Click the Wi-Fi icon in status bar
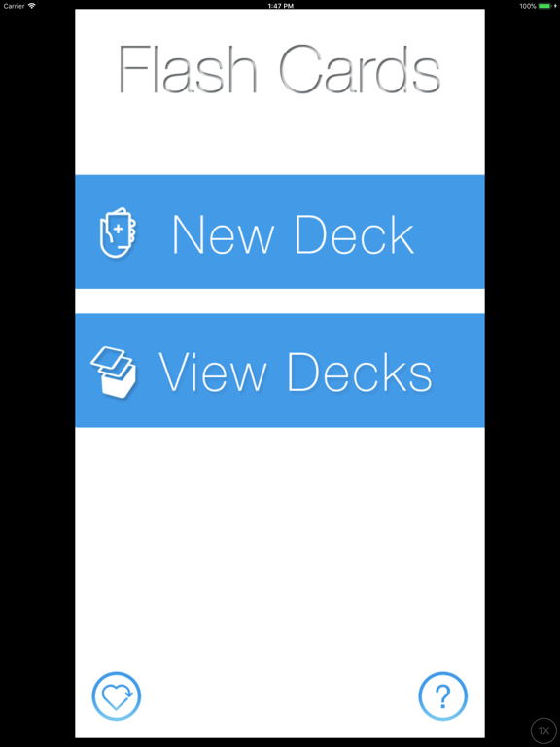The image size is (560, 747). (32, 6)
